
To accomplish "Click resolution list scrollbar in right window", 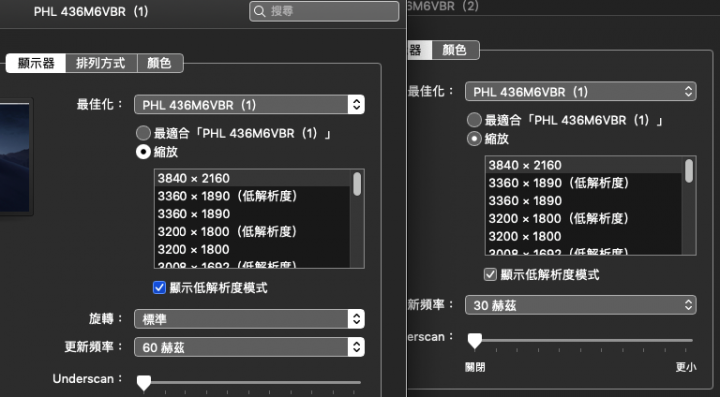I will [689, 171].
